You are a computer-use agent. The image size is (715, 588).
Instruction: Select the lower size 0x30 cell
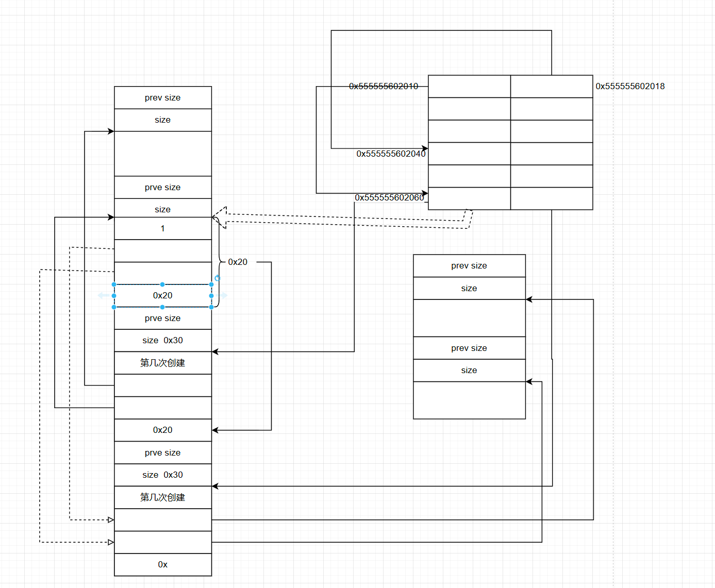(x=163, y=475)
